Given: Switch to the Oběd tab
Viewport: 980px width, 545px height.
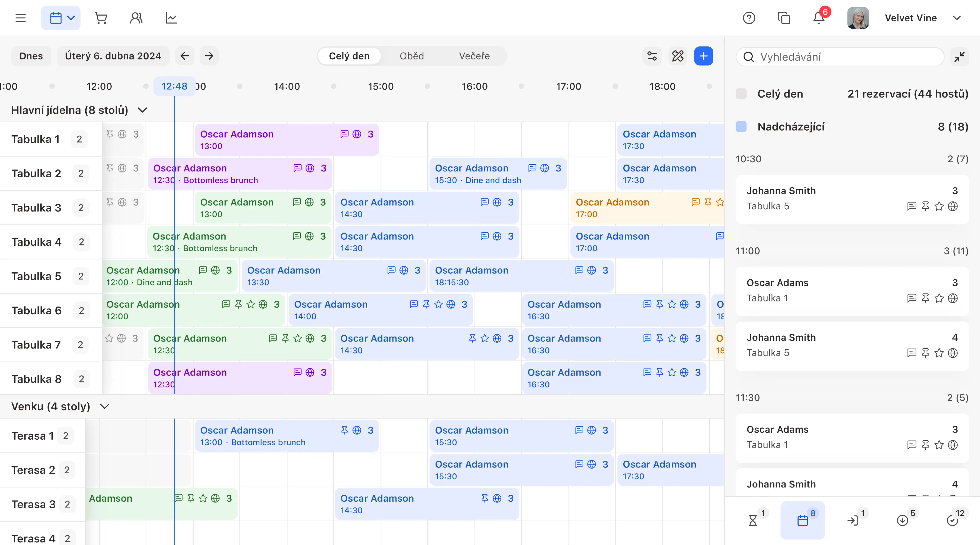Looking at the screenshot, I should (412, 56).
